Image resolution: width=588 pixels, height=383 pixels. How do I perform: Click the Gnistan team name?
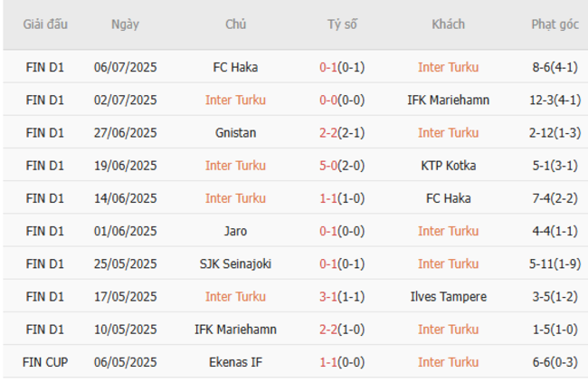coord(235,133)
